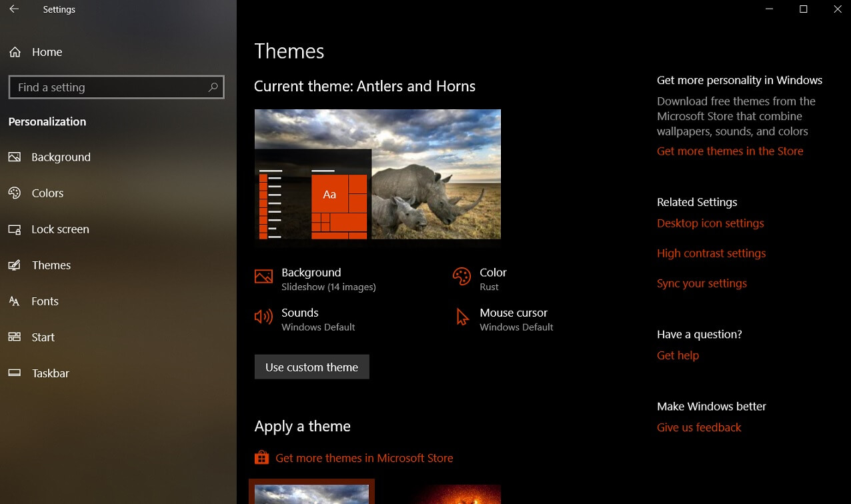Image resolution: width=851 pixels, height=504 pixels.
Task: Click Use custom theme
Action: pos(311,366)
